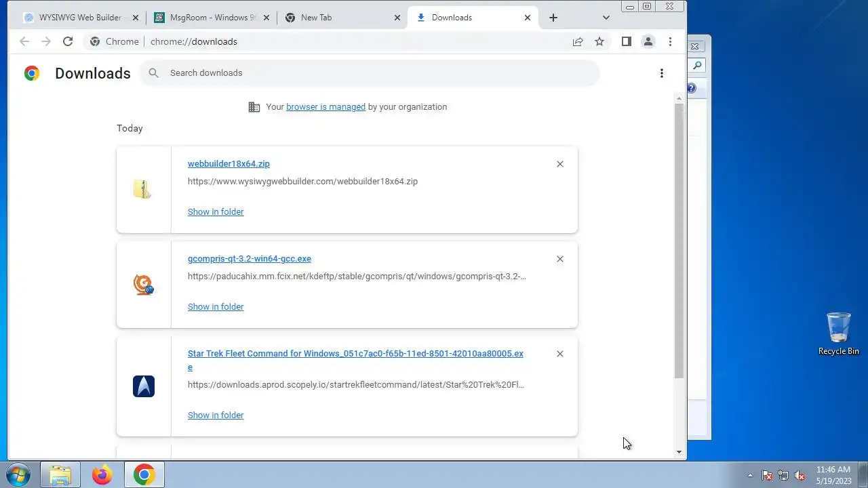Image resolution: width=868 pixels, height=488 pixels.
Task: Click the browser Forward arrow
Action: [x=46, y=41]
